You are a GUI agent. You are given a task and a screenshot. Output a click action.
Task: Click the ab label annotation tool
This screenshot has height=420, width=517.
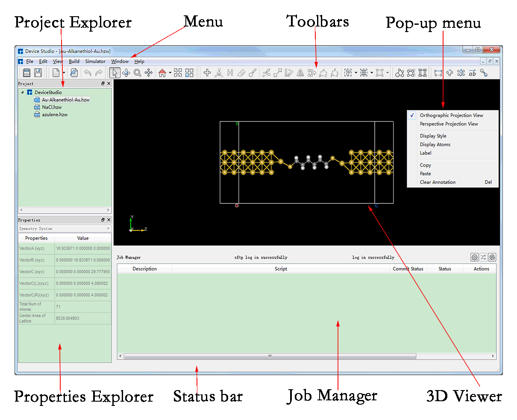pos(472,73)
